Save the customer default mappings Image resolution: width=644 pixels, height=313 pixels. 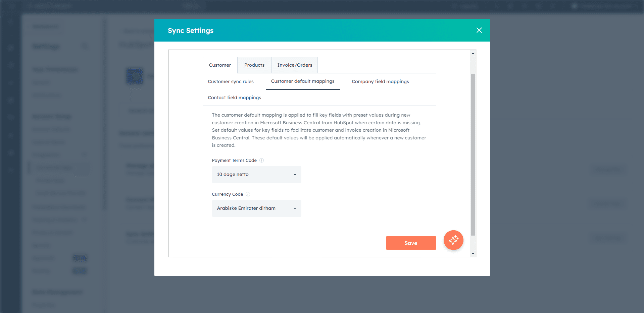pos(411,243)
